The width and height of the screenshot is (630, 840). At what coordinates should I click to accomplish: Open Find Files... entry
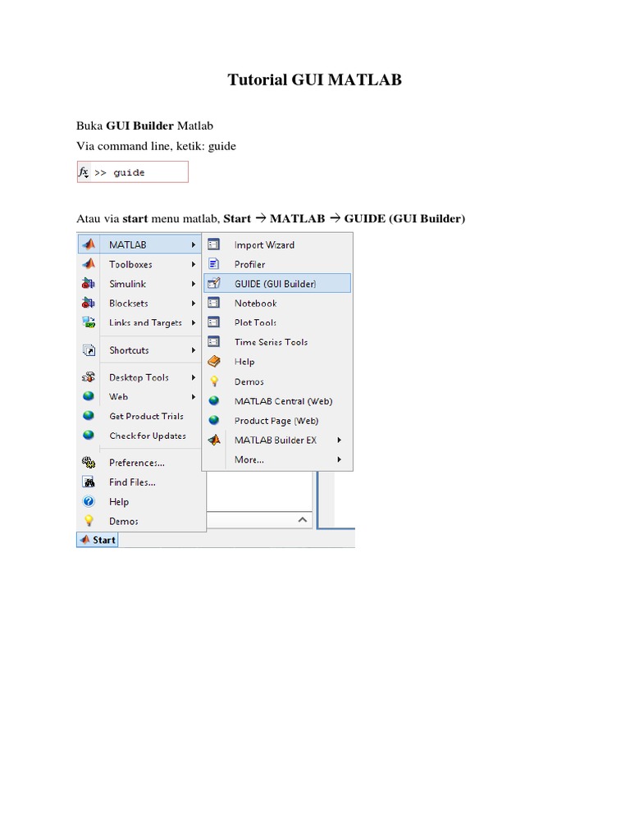tap(141, 482)
